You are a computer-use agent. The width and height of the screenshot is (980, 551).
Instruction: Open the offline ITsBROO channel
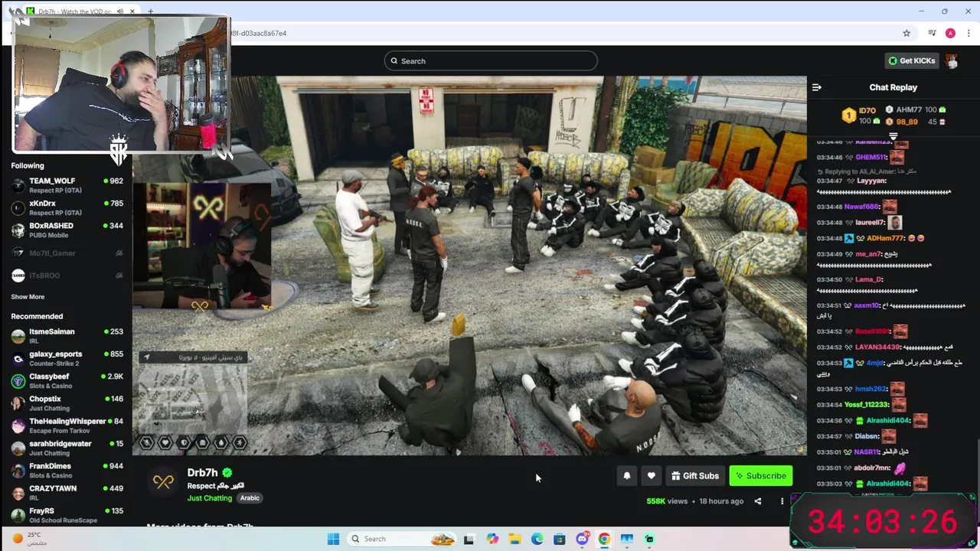(x=67, y=275)
